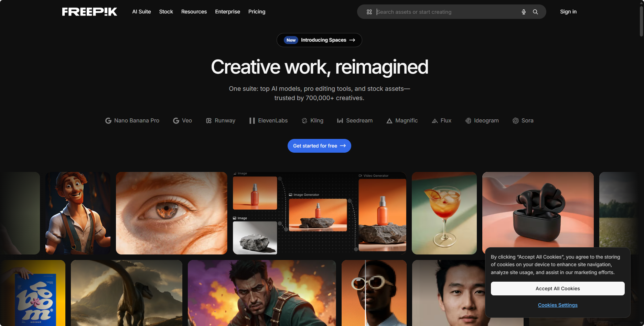Select the Nano Banana Pro model icon

click(108, 121)
